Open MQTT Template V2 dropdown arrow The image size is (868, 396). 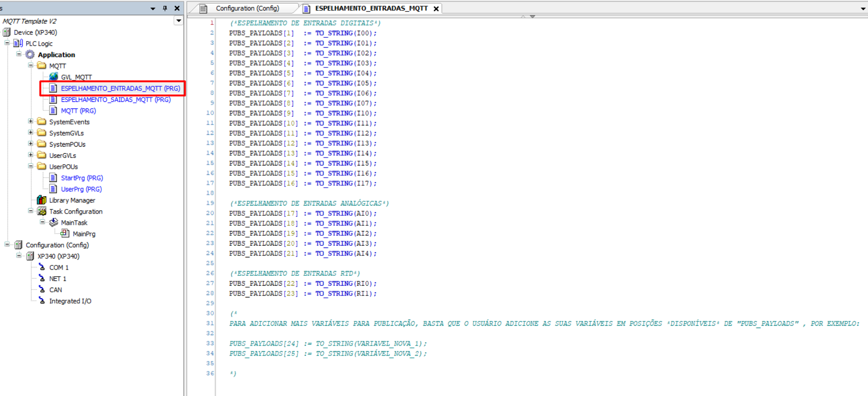pos(179,21)
